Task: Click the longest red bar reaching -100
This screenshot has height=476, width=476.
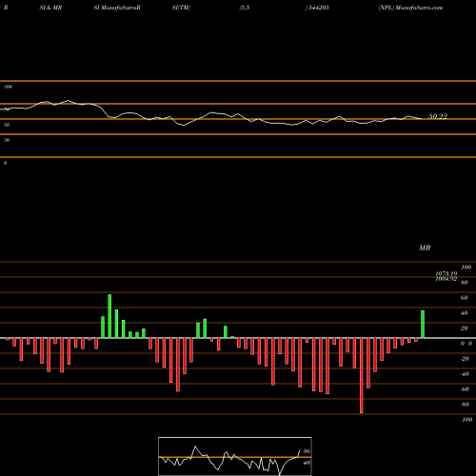Action: (362, 375)
